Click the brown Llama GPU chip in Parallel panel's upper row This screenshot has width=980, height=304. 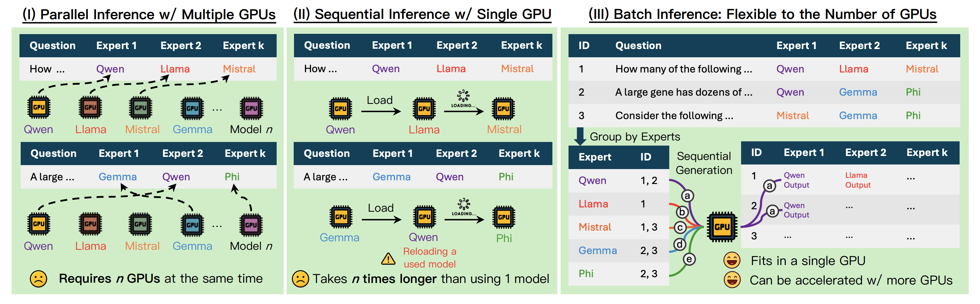click(x=90, y=108)
